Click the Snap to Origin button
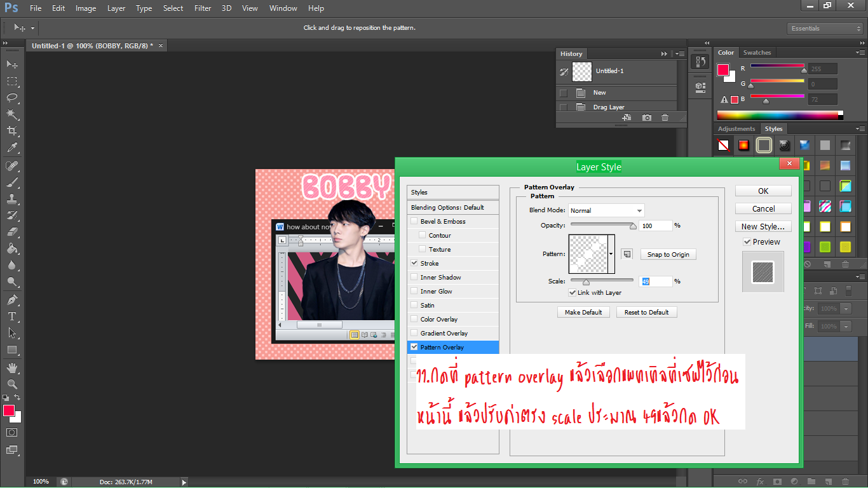 (x=668, y=254)
